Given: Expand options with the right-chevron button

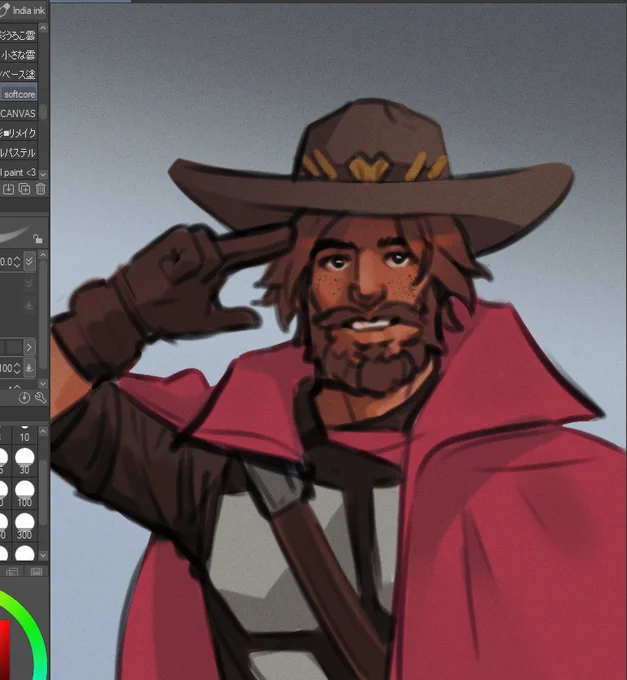Looking at the screenshot, I should pyautogui.click(x=29, y=347).
